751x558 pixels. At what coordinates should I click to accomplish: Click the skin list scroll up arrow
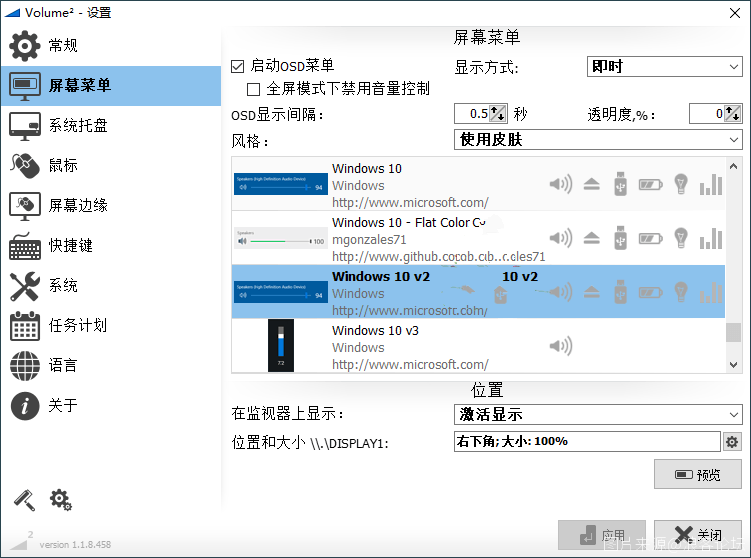pyautogui.click(x=733, y=166)
